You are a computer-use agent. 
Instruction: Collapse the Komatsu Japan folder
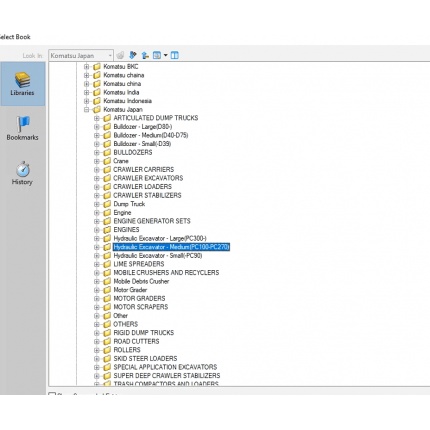pyautogui.click(x=87, y=110)
